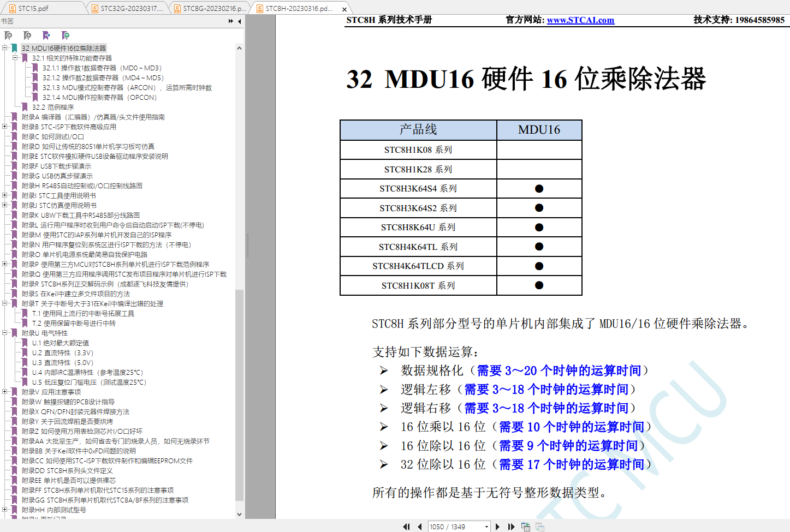790x532 pixels.
Task: Click the bookmark icon beside 附录U 电气特性
Action: coord(15,333)
